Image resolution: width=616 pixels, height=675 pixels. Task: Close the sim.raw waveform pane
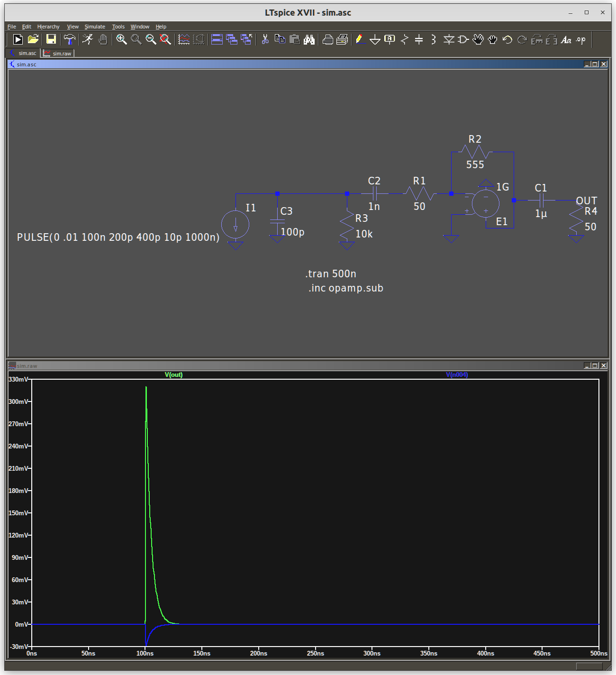pos(603,365)
